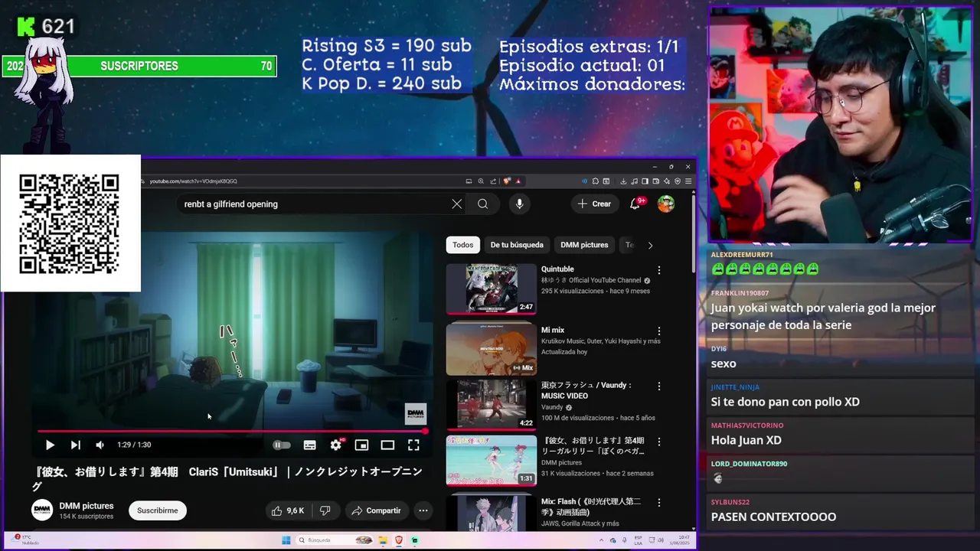Enter fullscreen video mode
Screen dimensions: 980x551
[x=413, y=445]
